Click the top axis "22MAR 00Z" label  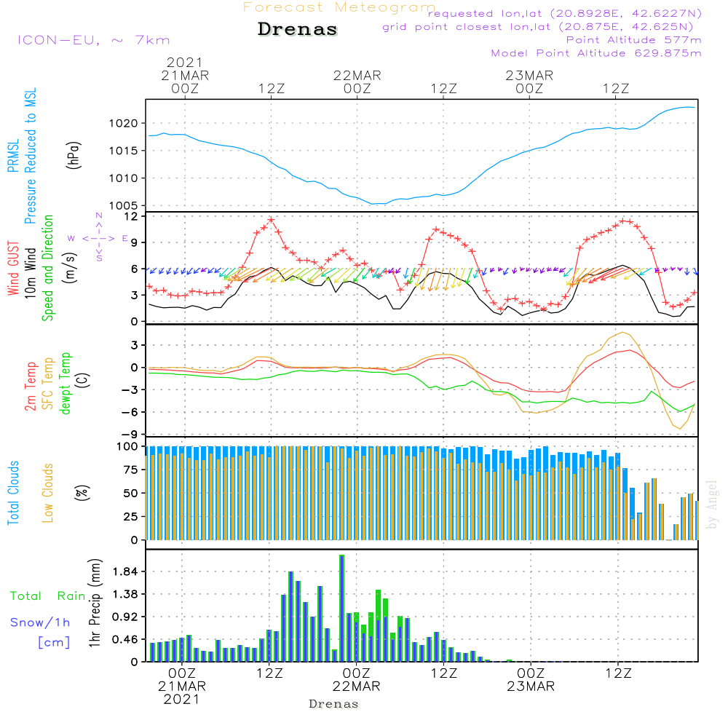click(x=357, y=82)
